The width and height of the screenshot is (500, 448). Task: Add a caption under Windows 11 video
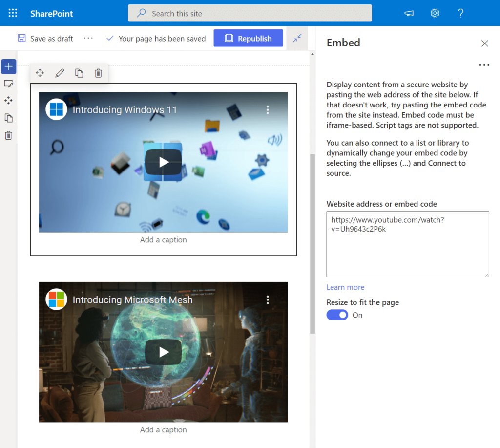(163, 240)
